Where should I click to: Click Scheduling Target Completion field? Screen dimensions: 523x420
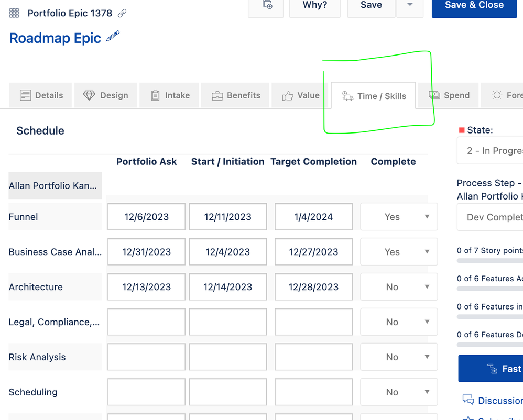(313, 392)
